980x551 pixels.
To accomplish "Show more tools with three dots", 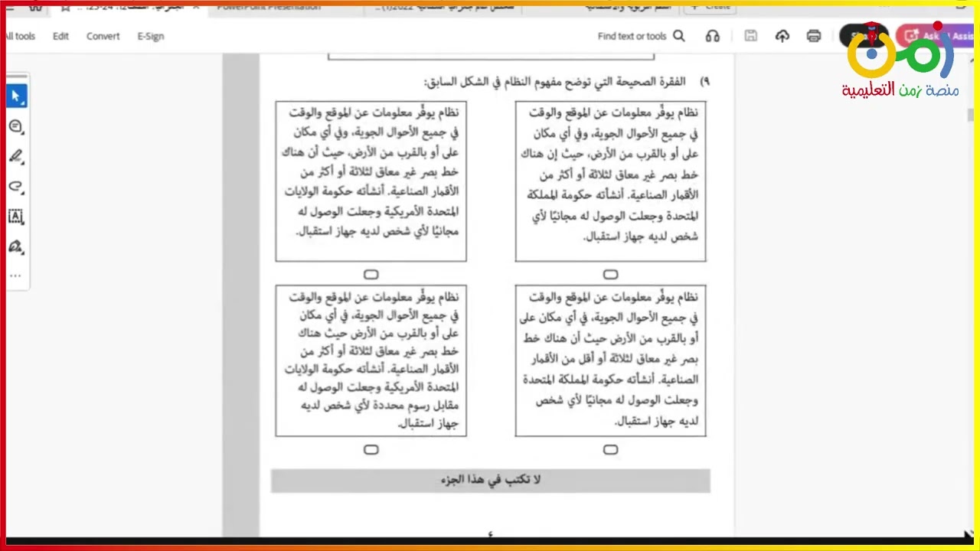I will point(16,275).
